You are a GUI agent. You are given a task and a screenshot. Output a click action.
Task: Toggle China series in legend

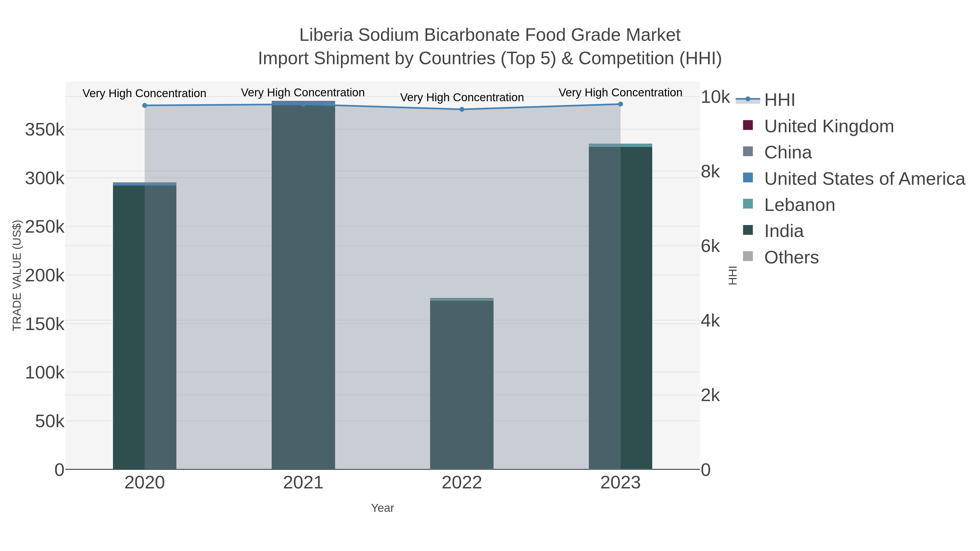pos(777,152)
